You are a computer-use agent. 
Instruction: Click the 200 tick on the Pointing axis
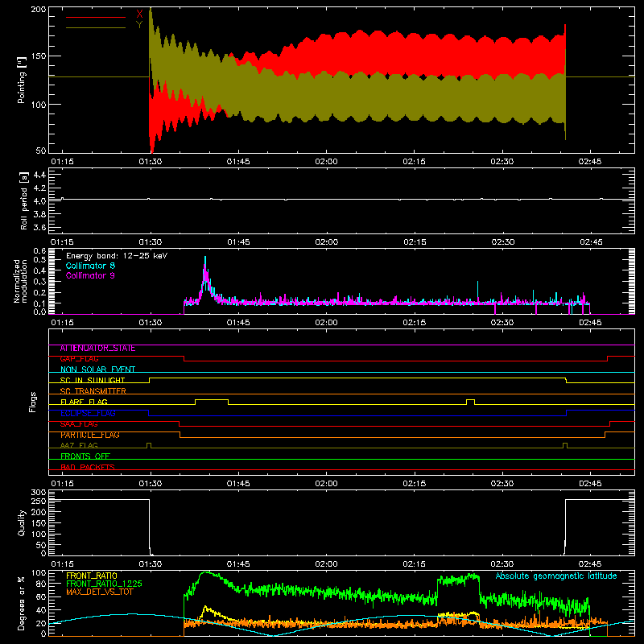coord(38,10)
